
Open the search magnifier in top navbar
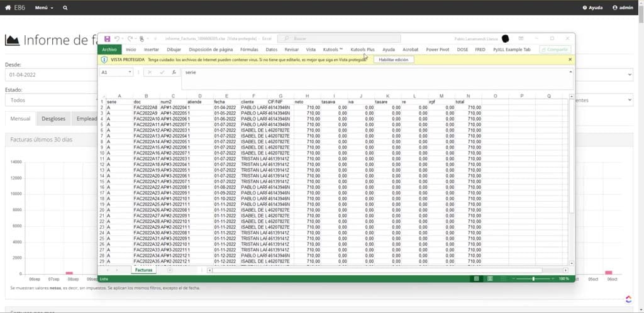pos(65,8)
